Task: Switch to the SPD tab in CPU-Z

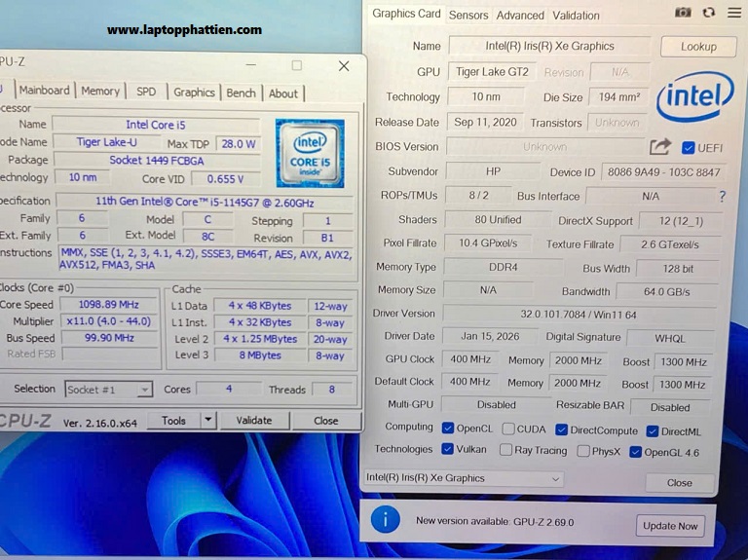Action: click(146, 92)
